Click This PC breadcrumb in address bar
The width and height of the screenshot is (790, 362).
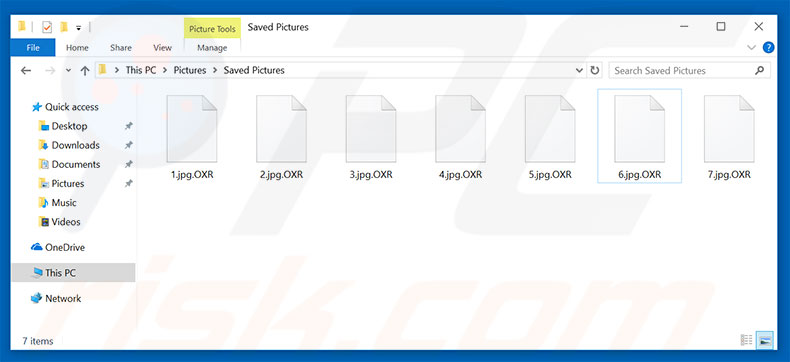141,70
